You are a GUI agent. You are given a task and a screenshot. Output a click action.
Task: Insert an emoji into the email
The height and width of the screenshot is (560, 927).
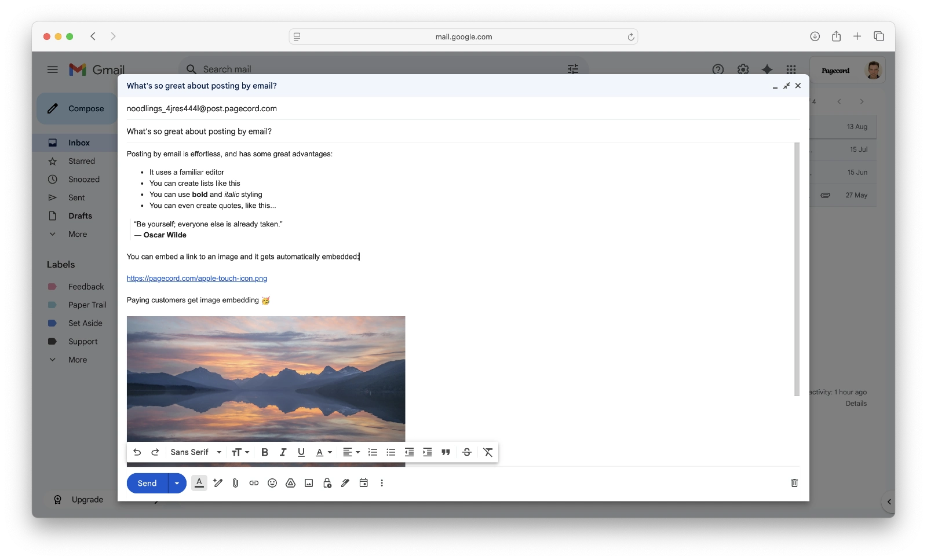pos(272,483)
